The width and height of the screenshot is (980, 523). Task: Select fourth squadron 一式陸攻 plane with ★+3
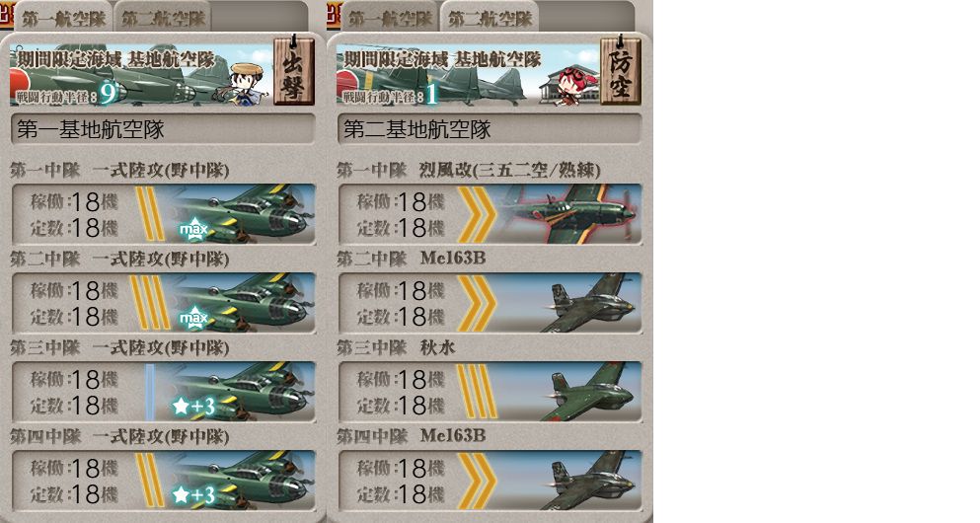point(163,480)
